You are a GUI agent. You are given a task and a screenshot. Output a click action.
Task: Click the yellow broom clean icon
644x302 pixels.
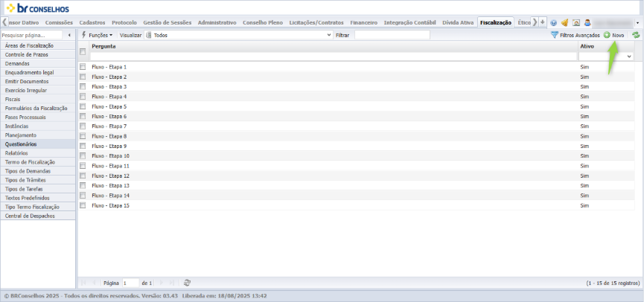[564, 23]
